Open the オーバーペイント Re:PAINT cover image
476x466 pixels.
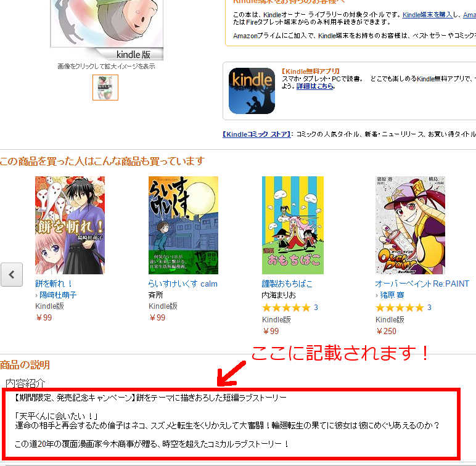tap(410, 225)
